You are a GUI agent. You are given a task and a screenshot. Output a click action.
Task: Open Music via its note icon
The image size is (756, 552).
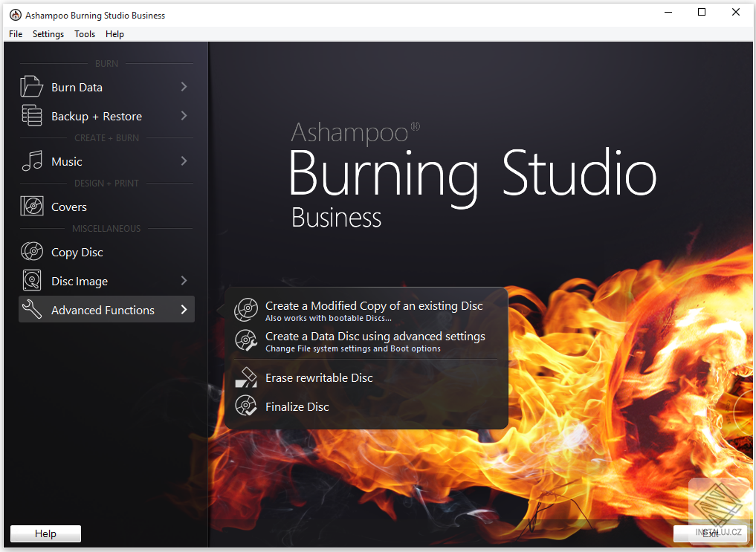(31, 161)
